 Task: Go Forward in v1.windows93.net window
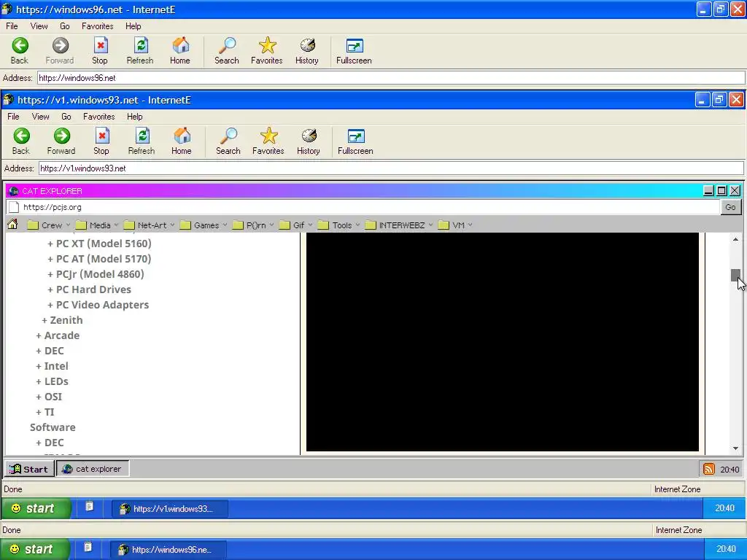click(x=61, y=141)
